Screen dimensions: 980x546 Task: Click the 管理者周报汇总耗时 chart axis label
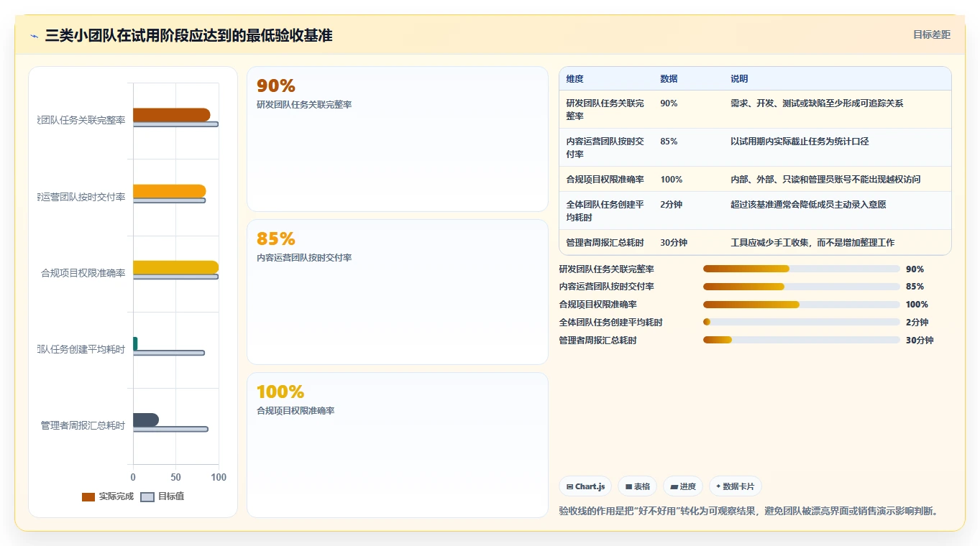83,425
